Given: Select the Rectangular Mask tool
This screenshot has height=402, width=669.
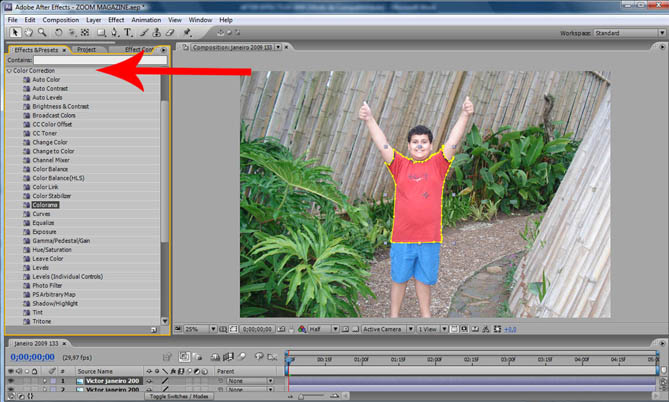Looking at the screenshot, I should click(101, 32).
